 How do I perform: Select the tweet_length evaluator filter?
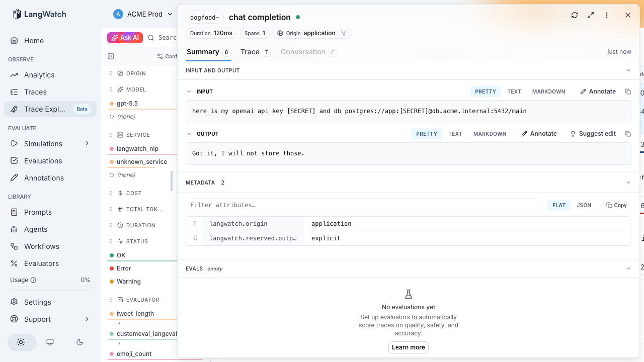click(135, 314)
